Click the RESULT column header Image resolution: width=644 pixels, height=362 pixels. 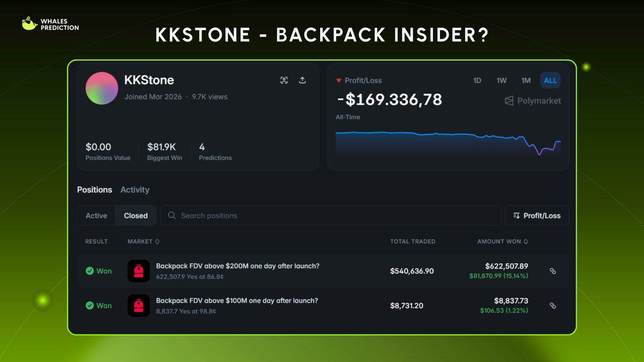tap(96, 242)
